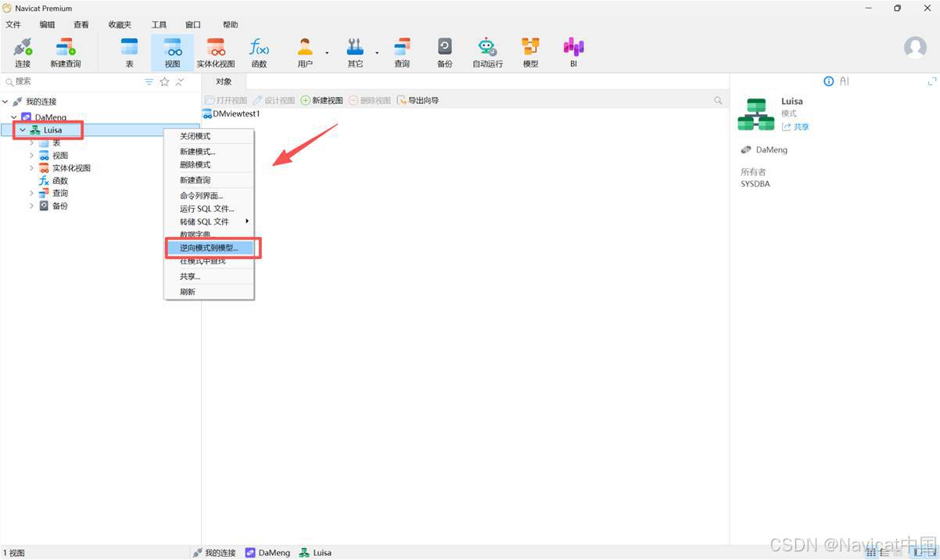940x560 pixels.
Task: Click the 连接 connection toolbar icon
Action: point(23,52)
